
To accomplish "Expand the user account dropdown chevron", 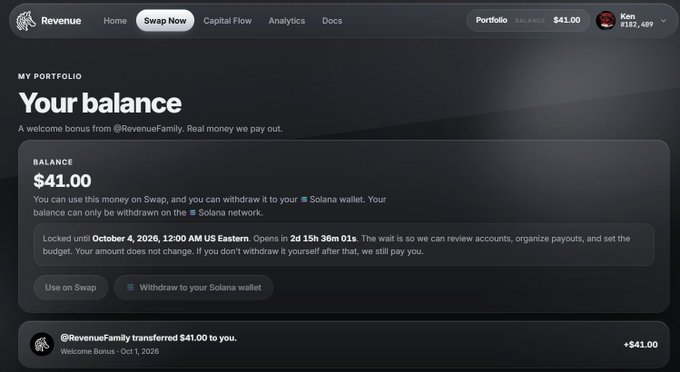I will pos(663,20).
